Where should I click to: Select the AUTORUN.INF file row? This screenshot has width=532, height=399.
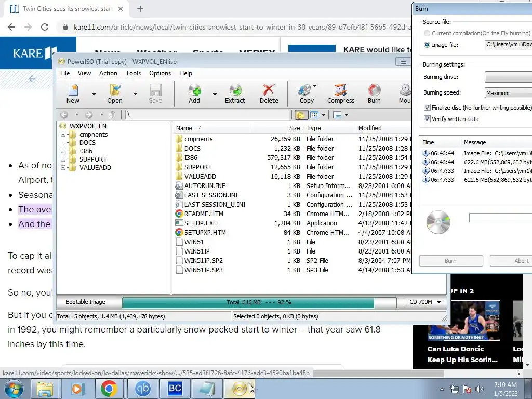(293, 186)
